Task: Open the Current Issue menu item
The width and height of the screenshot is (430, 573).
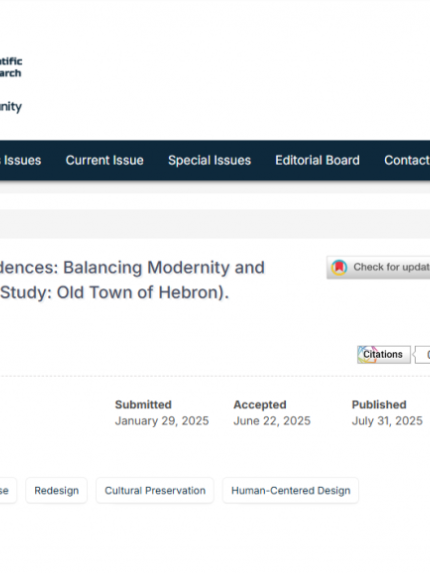Action: [104, 160]
